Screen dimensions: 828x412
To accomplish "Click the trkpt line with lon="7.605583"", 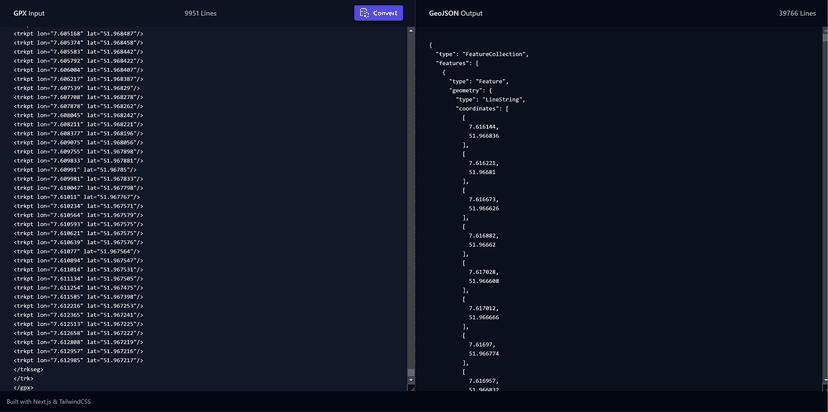I will coord(78,52).
